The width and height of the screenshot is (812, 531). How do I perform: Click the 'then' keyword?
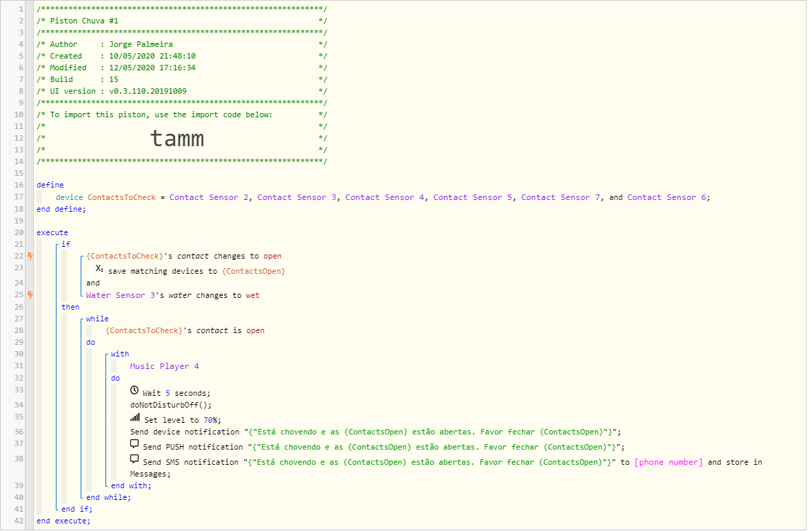click(x=70, y=307)
